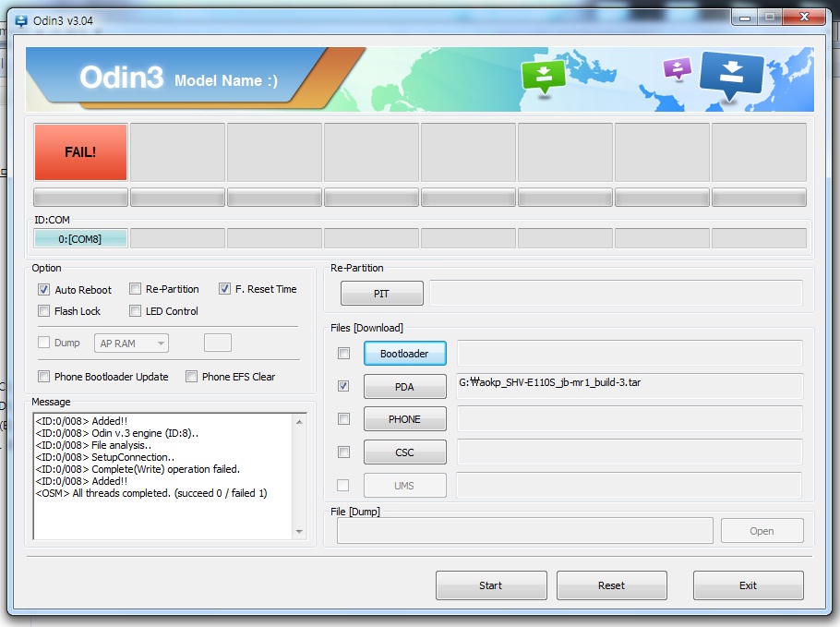
Task: Click the 0:[COM8] port box
Action: 80,238
